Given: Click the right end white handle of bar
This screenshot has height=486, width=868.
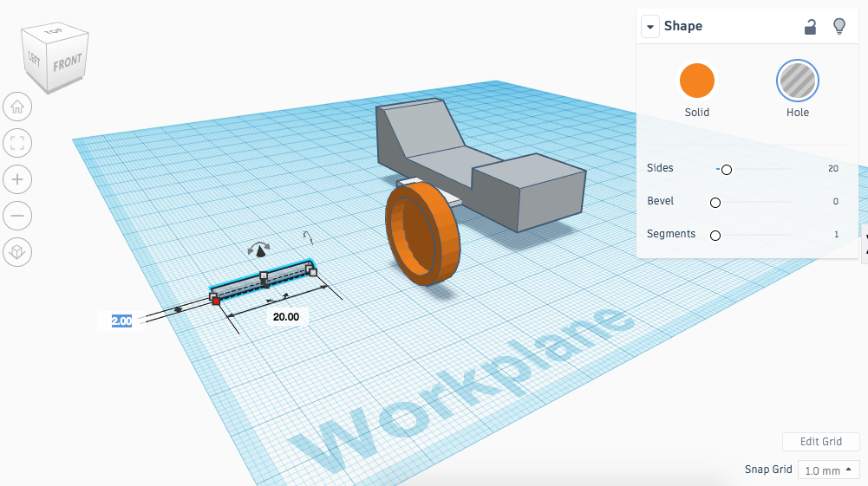Looking at the screenshot, I should click(x=313, y=272).
